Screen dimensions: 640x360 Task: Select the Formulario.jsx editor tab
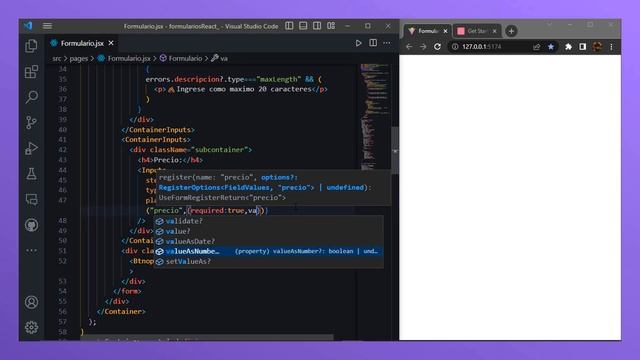[x=82, y=43]
